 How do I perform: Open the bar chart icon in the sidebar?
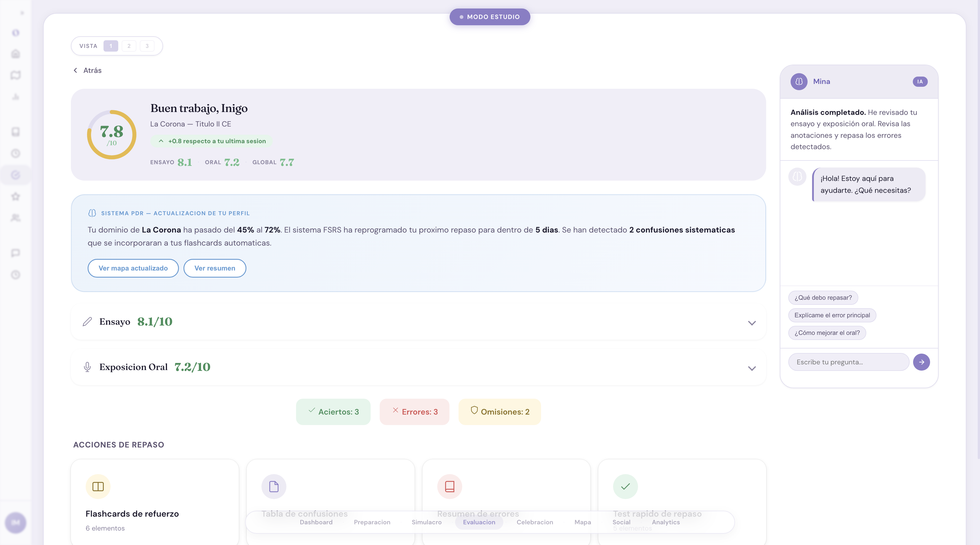16,97
